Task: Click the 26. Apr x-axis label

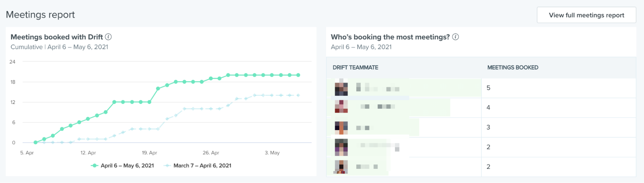Action: 211,153
